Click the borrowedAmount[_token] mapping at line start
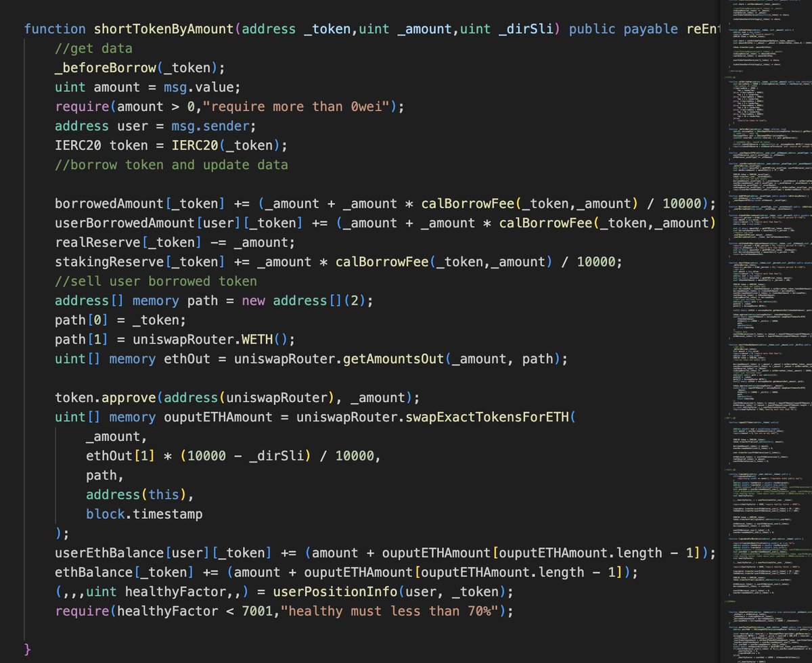Image resolution: width=812 pixels, height=663 pixels. [141, 204]
